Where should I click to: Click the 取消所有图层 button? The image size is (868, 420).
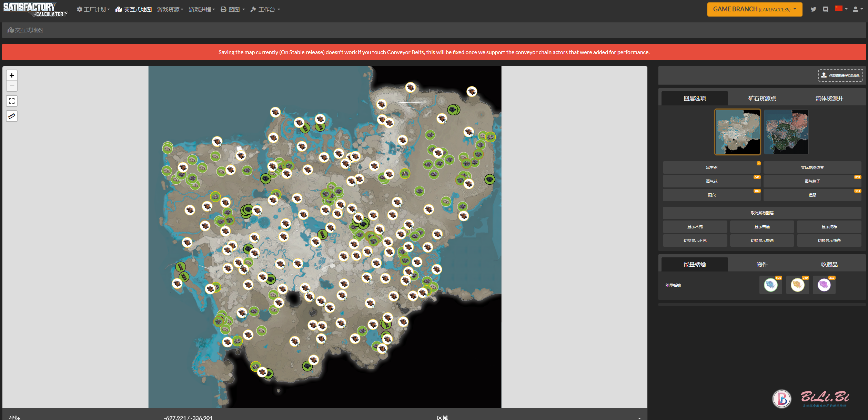coord(762,213)
